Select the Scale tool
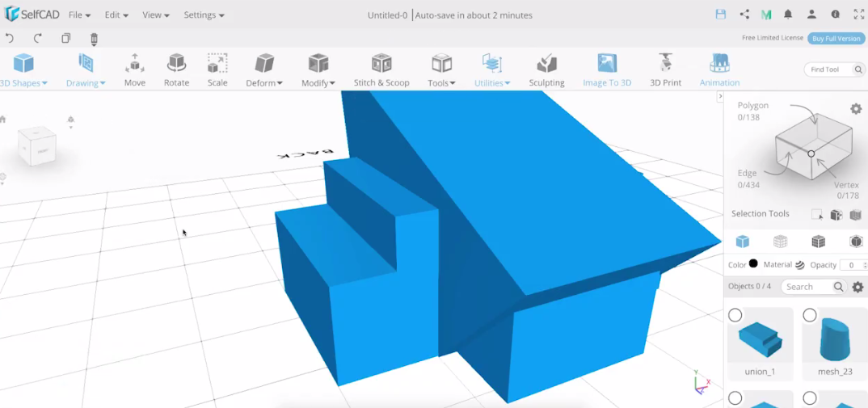Screen dimensions: 868x408 [217, 70]
